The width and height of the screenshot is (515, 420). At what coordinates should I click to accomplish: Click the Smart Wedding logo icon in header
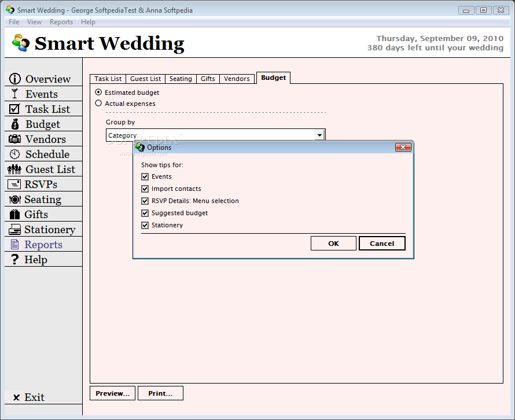[x=20, y=43]
